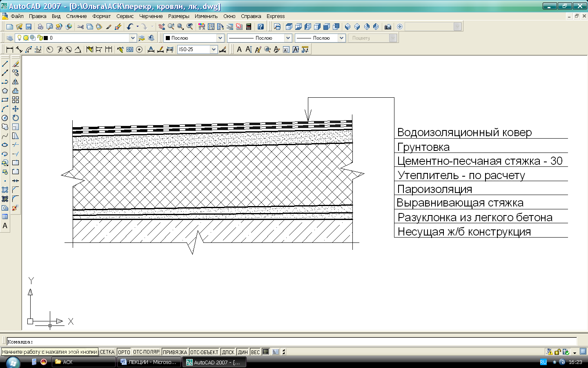Image resolution: width=588 pixels, height=368 pixels.
Task: Select the Line drawing tool
Action: (x=5, y=64)
